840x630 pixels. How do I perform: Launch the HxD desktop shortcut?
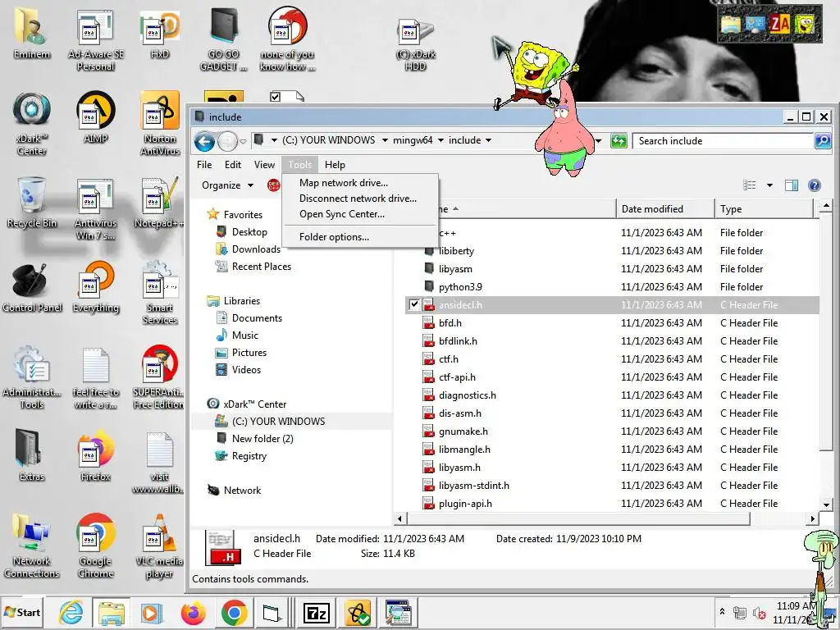tap(159, 33)
